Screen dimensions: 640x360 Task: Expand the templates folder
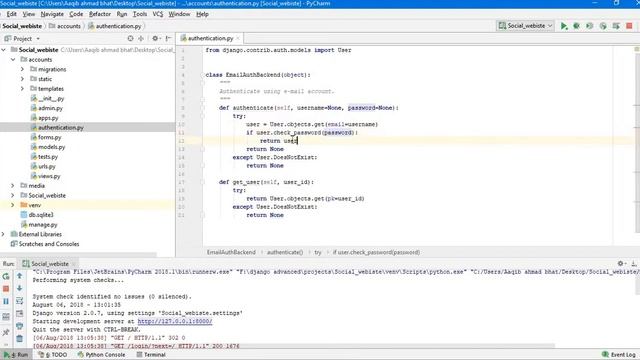coord(22,89)
